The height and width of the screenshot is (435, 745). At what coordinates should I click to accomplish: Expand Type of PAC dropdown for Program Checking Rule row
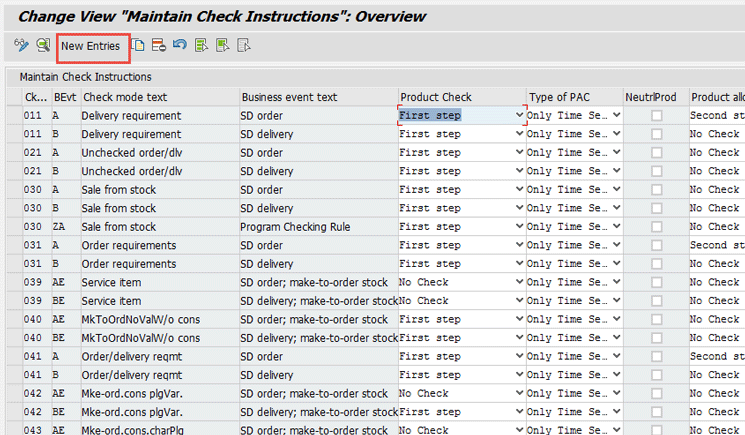(616, 227)
